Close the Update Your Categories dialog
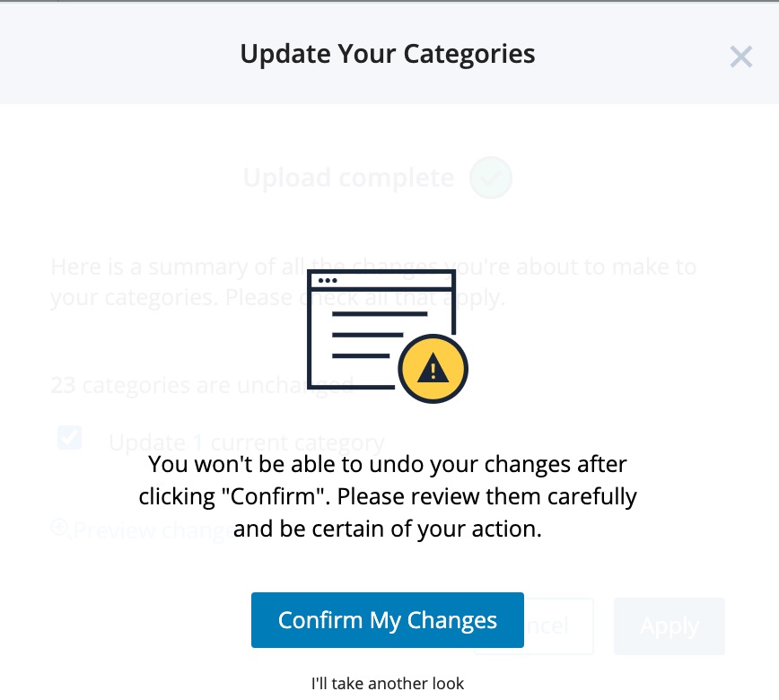 (x=740, y=57)
